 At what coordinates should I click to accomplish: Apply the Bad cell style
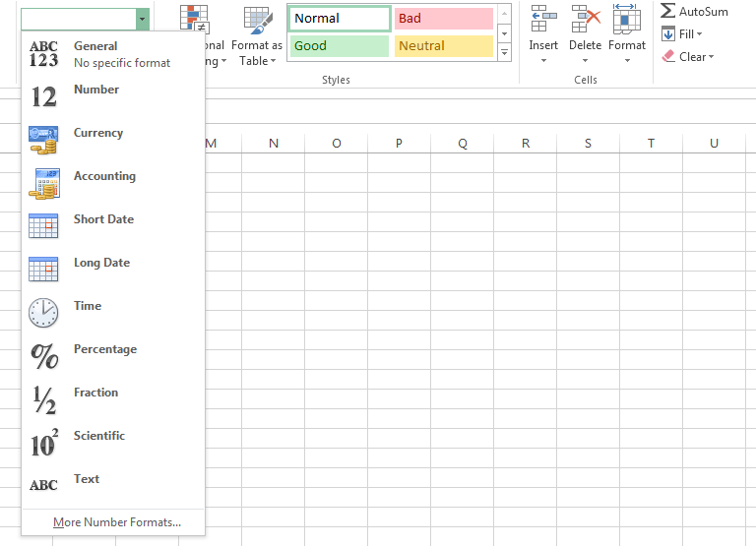coord(444,19)
